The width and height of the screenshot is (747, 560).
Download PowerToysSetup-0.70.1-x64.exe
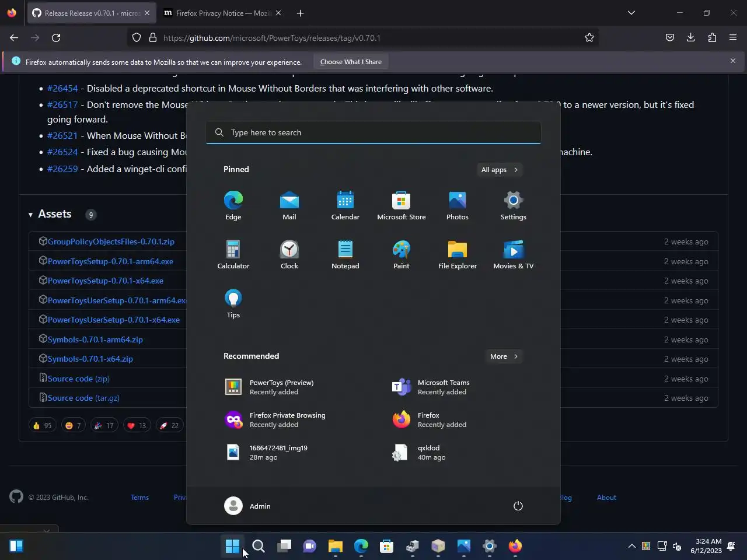106,281
